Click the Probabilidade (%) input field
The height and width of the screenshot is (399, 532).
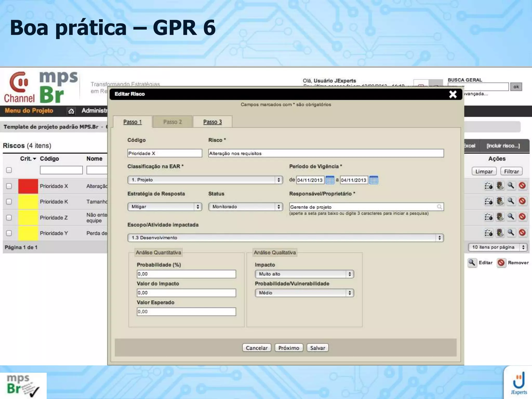[186, 274]
